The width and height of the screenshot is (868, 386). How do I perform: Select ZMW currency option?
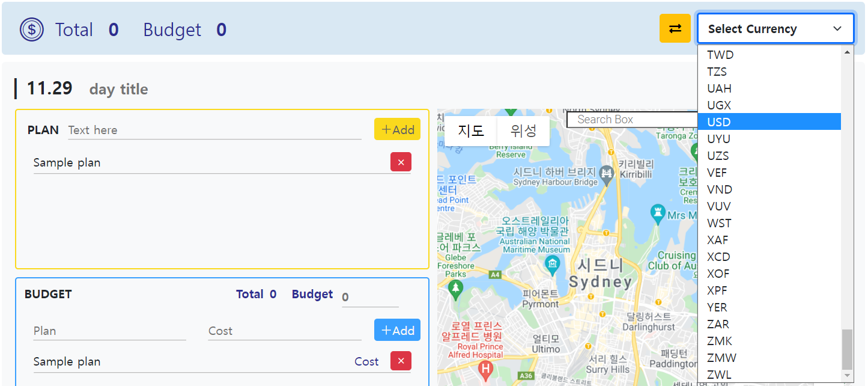pos(769,357)
